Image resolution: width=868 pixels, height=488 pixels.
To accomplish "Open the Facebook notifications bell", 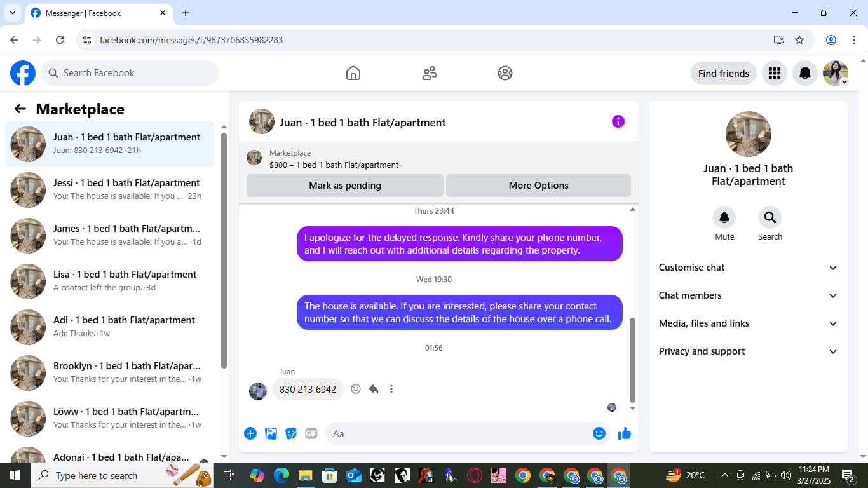I will point(805,73).
